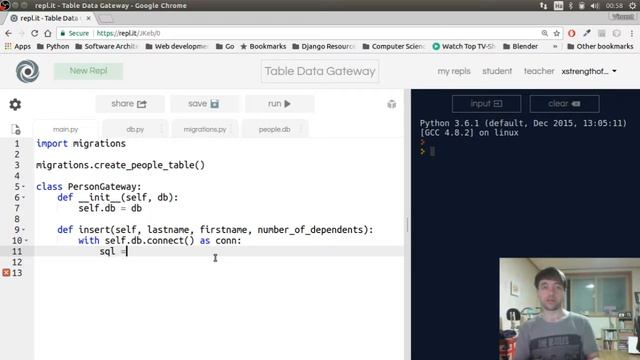The height and width of the screenshot is (360, 640).
Task: Clear the console output
Action: [564, 104]
